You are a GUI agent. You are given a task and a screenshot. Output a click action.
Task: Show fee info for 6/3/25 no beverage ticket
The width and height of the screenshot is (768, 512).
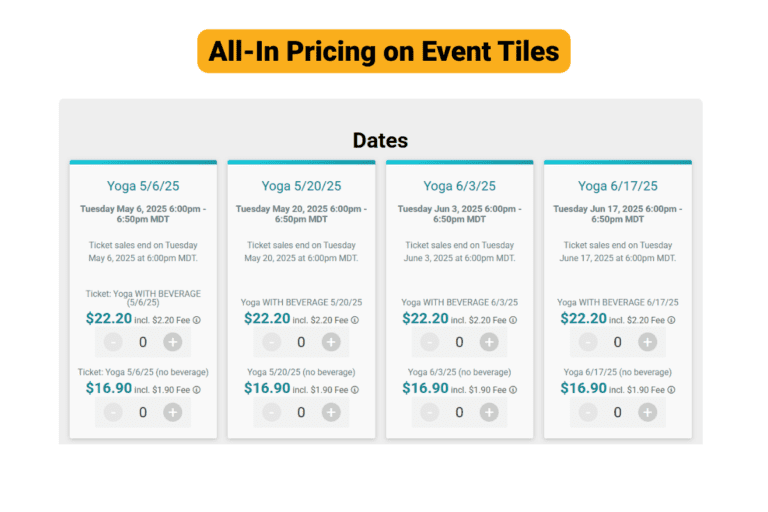(x=513, y=390)
